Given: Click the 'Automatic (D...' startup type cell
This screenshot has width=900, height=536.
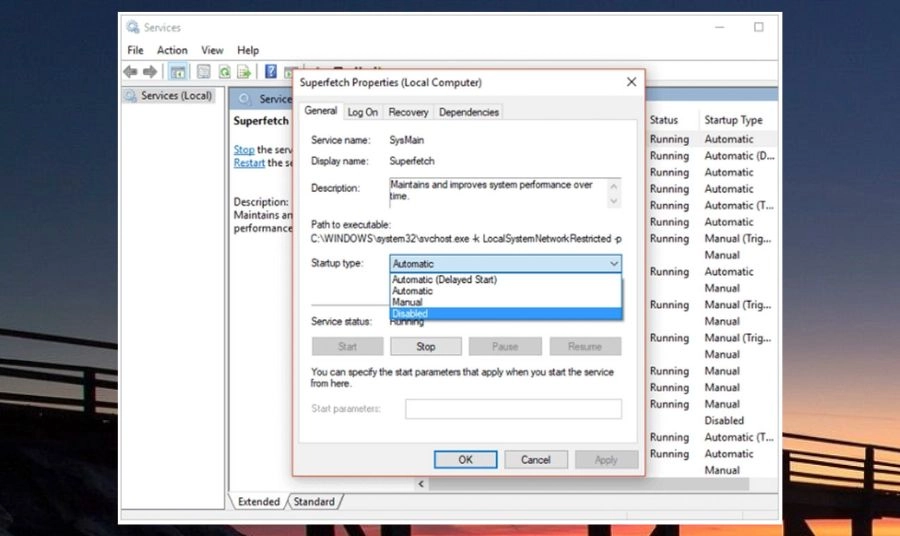Looking at the screenshot, I should tap(739, 156).
